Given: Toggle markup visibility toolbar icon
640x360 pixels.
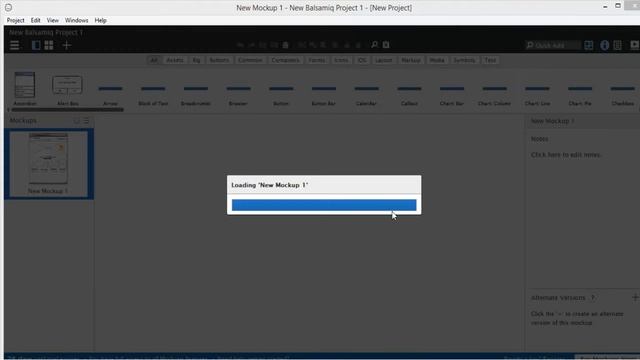Looking at the screenshot, I should tap(386, 44).
